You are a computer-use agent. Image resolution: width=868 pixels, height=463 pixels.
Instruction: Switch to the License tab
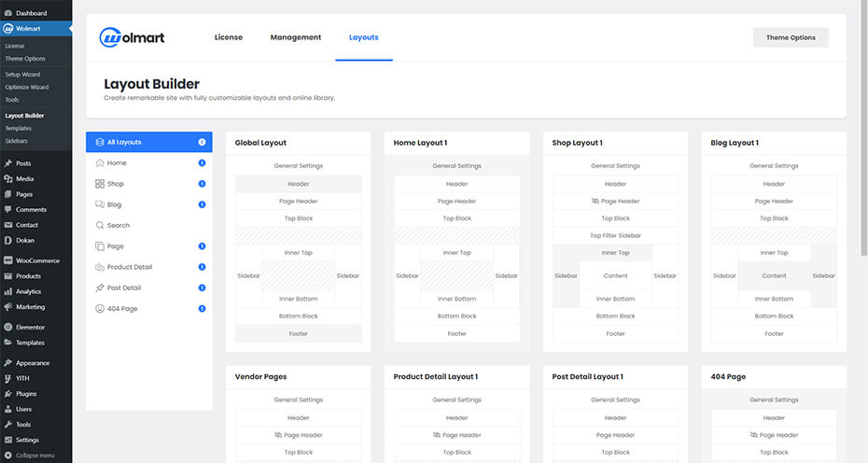click(x=229, y=38)
